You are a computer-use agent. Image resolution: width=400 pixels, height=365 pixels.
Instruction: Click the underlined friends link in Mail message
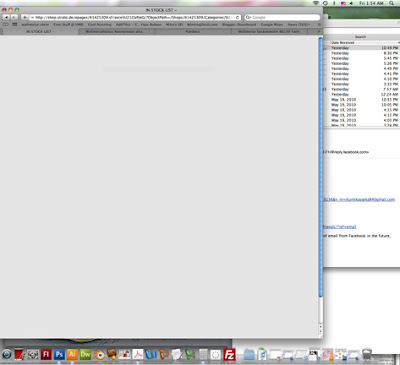point(339,227)
